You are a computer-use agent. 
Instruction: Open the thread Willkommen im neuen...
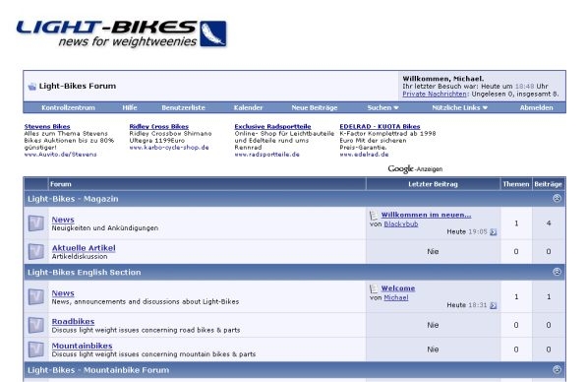pyautogui.click(x=426, y=215)
